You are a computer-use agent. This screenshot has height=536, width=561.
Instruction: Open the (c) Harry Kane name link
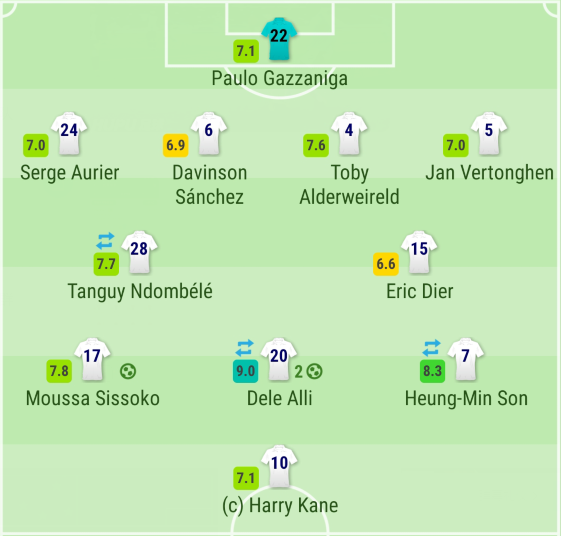click(x=280, y=506)
